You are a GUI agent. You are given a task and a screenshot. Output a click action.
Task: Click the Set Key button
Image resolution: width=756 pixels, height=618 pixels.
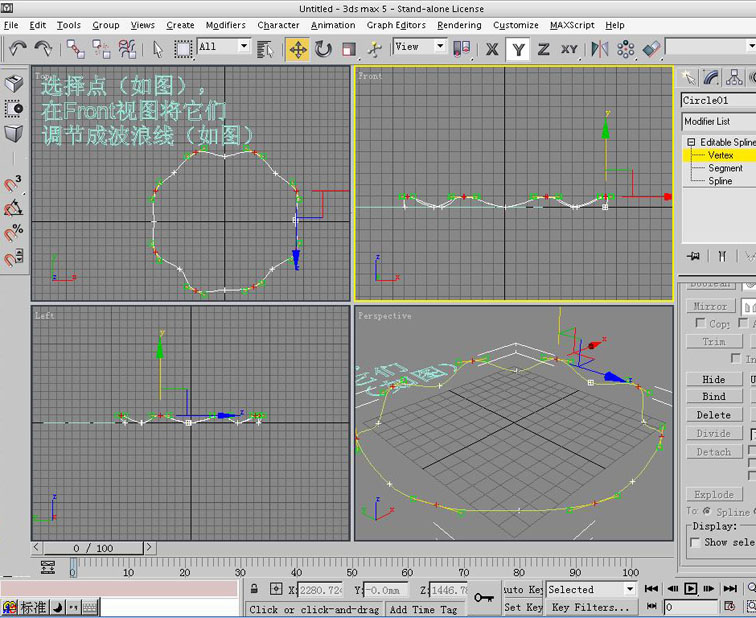pos(523,607)
